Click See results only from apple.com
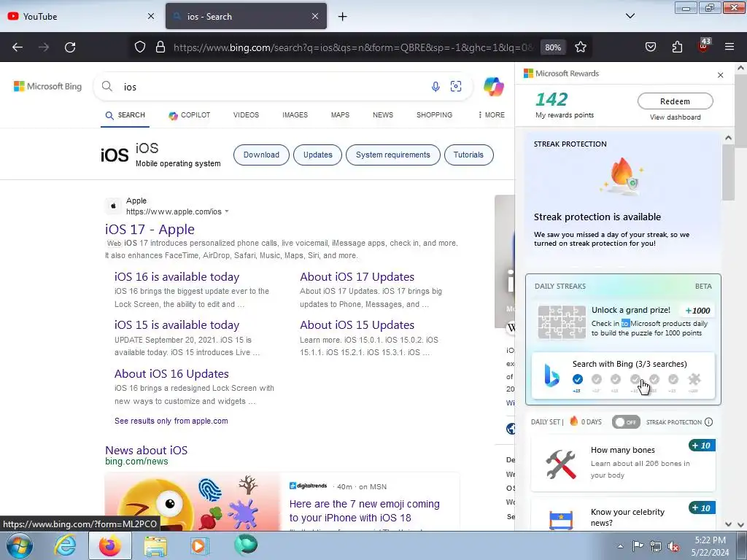This screenshot has height=560, width=747. (x=171, y=421)
